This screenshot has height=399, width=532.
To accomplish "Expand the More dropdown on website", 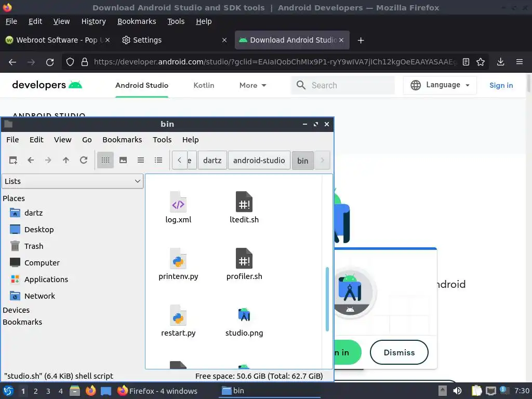I will [x=253, y=85].
